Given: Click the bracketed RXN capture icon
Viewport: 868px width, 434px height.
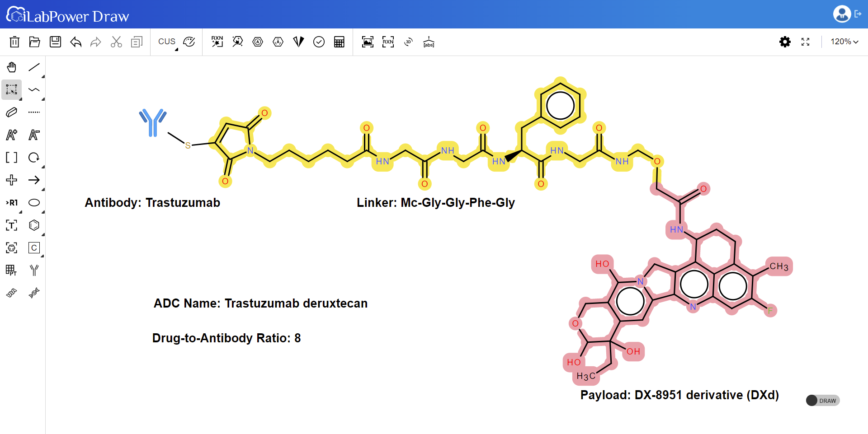Looking at the screenshot, I should coord(388,42).
